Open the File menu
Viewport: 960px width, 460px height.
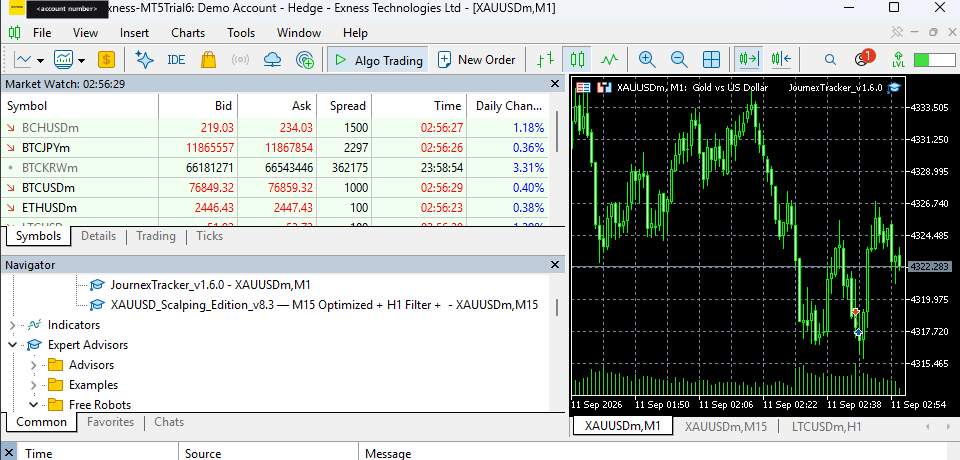[x=42, y=33]
